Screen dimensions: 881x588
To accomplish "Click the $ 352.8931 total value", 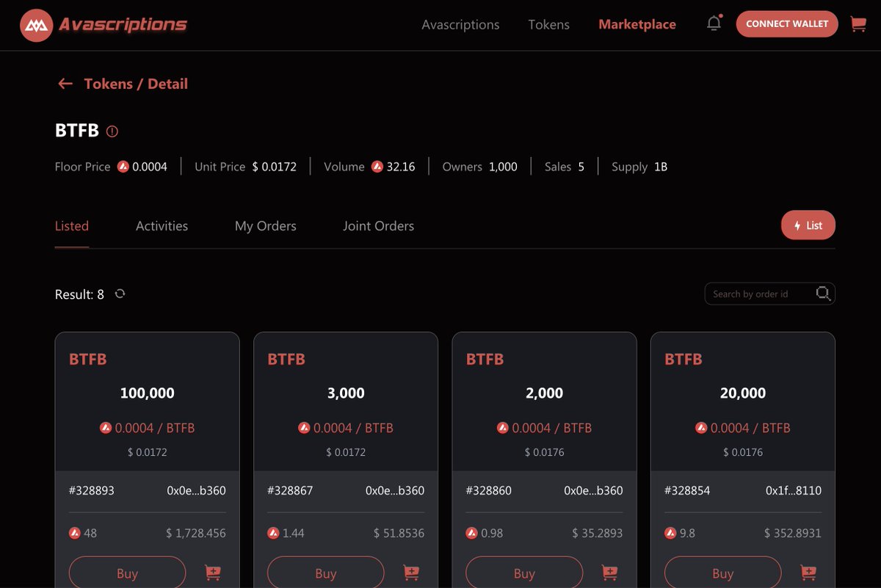I will 793,533.
